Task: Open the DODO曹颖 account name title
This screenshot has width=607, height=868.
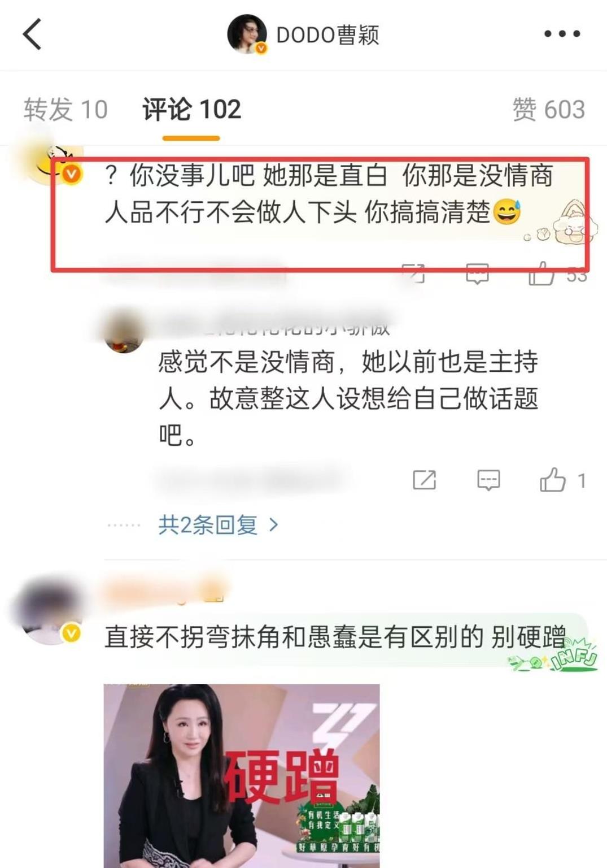Action: pyautogui.click(x=327, y=35)
